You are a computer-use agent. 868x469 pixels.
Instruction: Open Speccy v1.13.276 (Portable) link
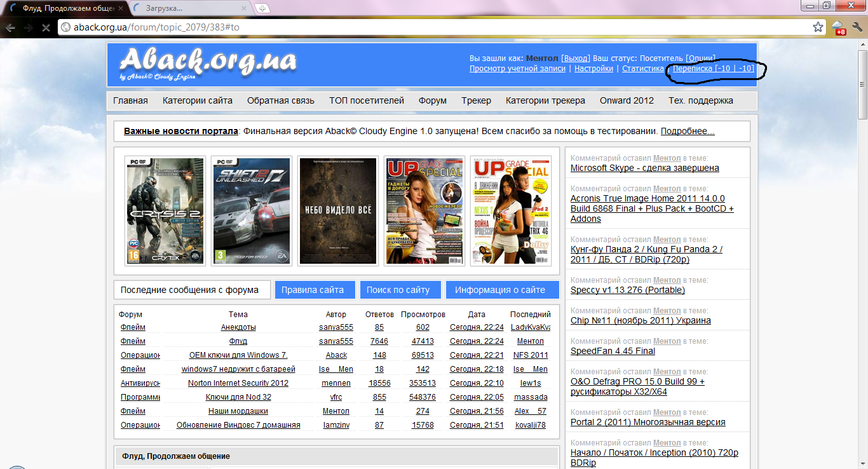[x=628, y=290]
